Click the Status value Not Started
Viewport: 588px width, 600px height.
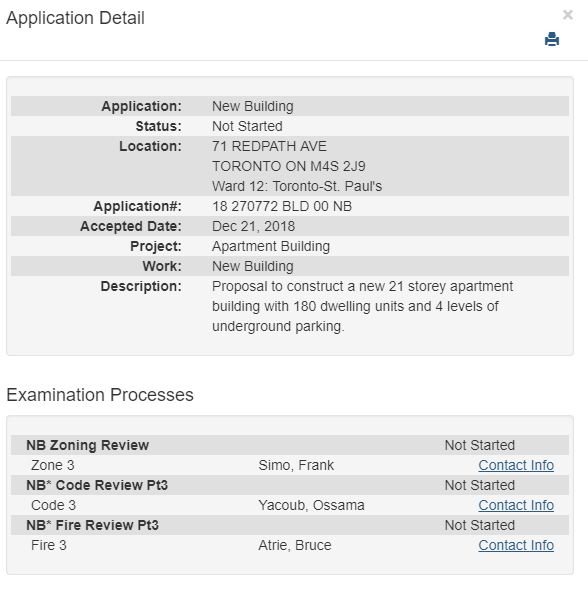pos(247,126)
